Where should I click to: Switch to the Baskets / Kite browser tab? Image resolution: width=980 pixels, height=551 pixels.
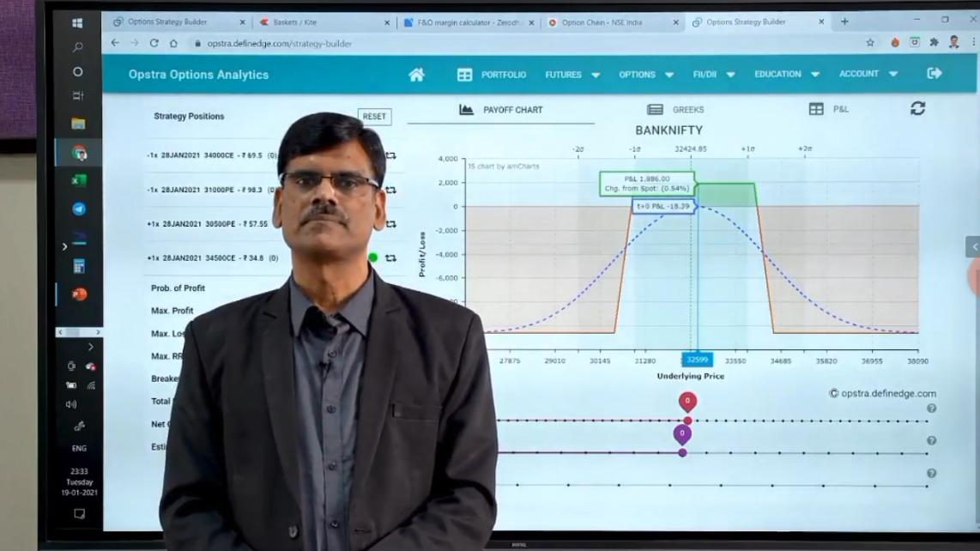coord(294,22)
